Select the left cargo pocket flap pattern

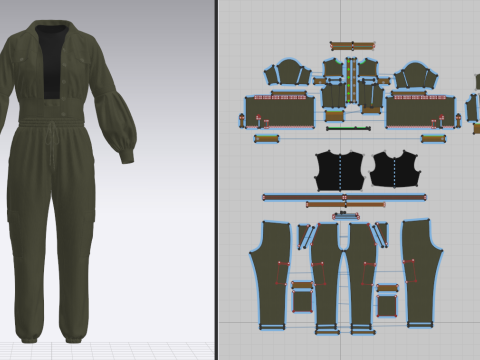click(302, 285)
